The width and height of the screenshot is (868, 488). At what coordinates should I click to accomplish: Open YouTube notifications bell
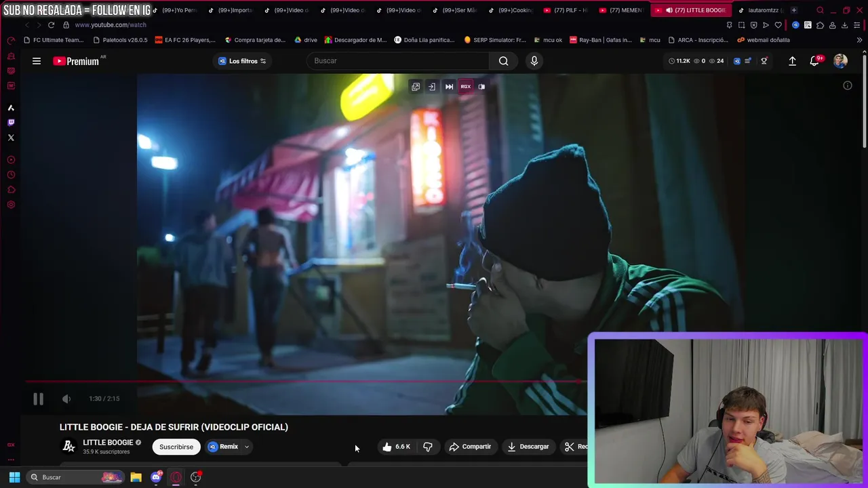tap(814, 61)
